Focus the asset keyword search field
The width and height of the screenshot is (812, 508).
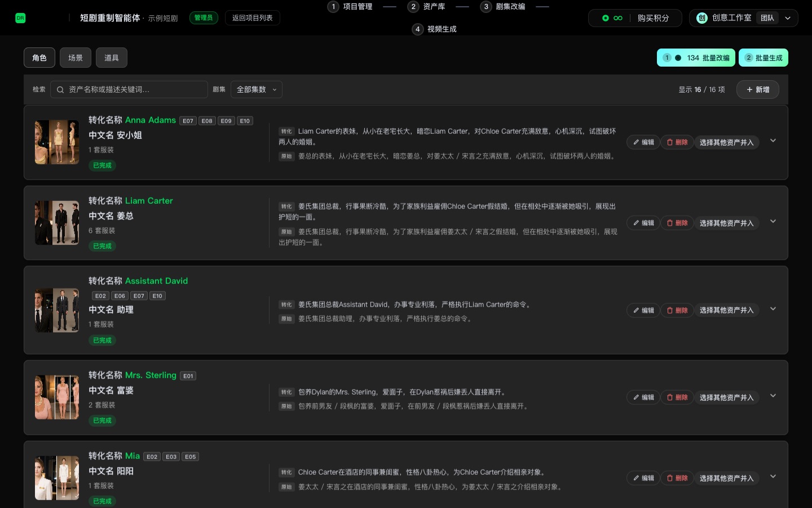(129, 90)
